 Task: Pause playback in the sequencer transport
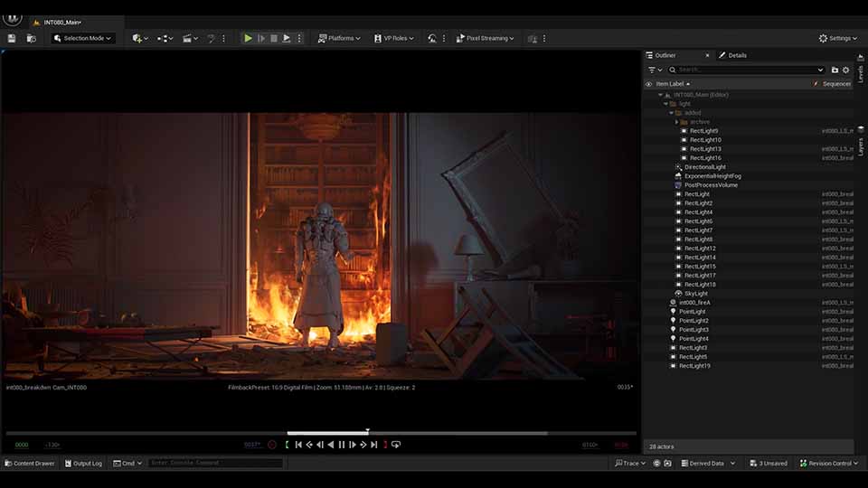click(x=342, y=445)
